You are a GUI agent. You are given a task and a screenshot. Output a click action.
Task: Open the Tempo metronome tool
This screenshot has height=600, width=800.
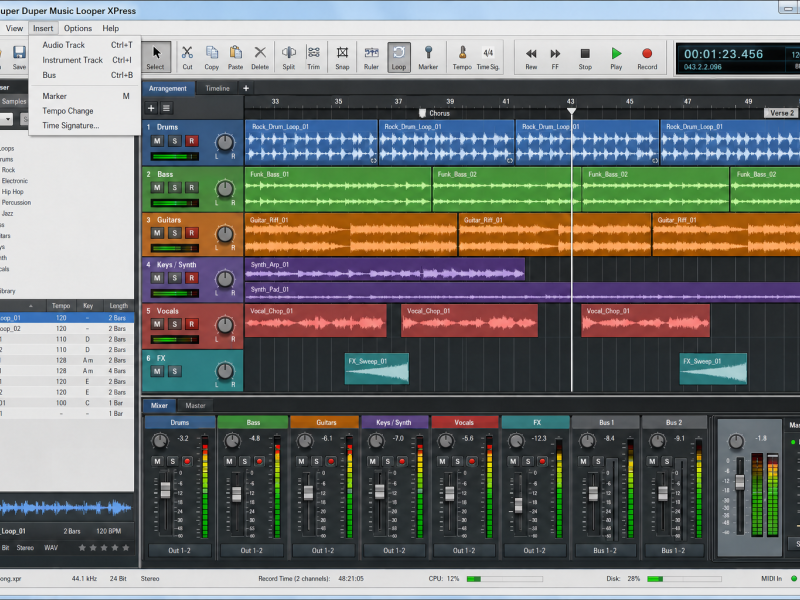click(x=462, y=58)
